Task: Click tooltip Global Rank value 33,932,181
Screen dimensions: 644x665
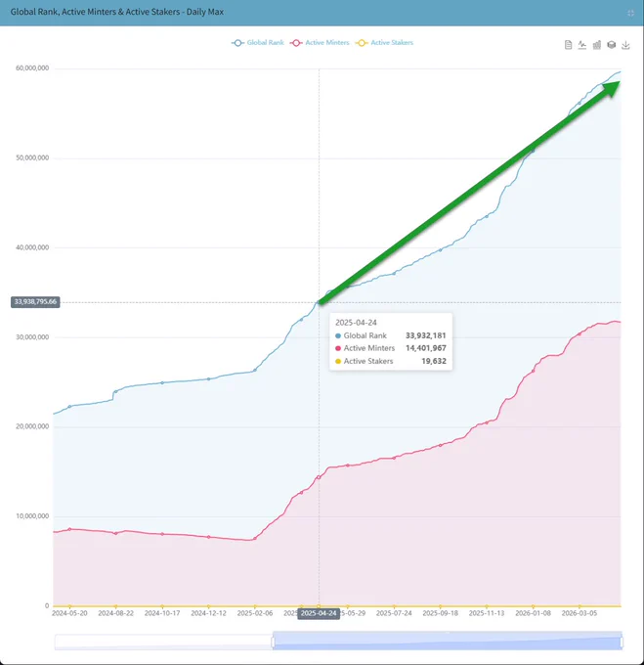Action: pyautogui.click(x=426, y=335)
